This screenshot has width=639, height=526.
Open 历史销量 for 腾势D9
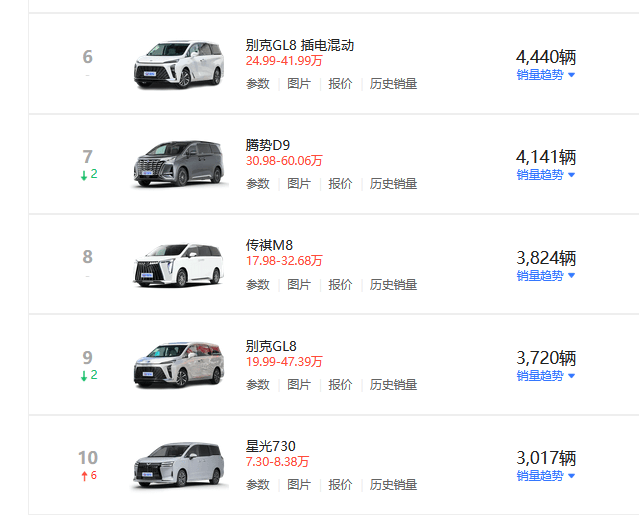click(393, 184)
